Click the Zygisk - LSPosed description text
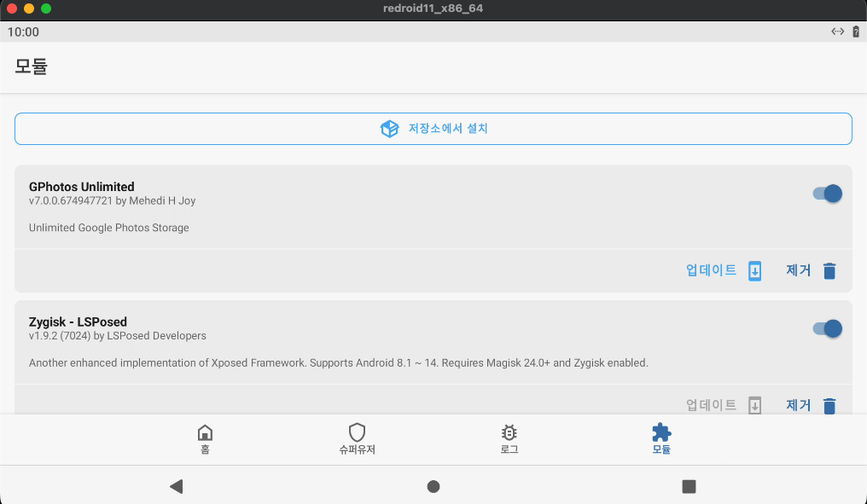The height and width of the screenshot is (504, 867). pos(338,362)
